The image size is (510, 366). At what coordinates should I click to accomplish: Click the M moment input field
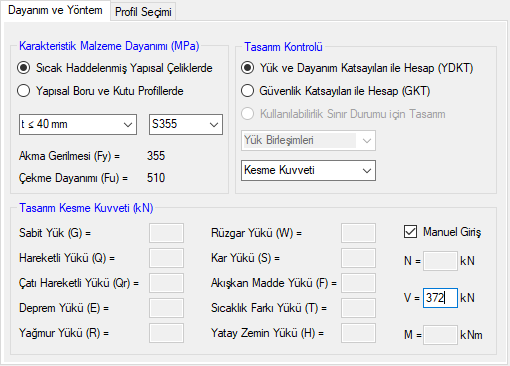tap(440, 335)
